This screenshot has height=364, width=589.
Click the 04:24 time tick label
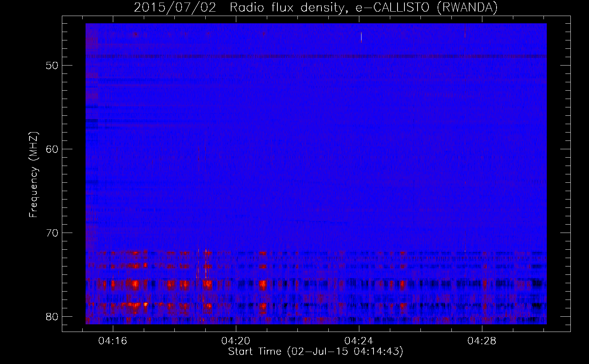click(359, 341)
